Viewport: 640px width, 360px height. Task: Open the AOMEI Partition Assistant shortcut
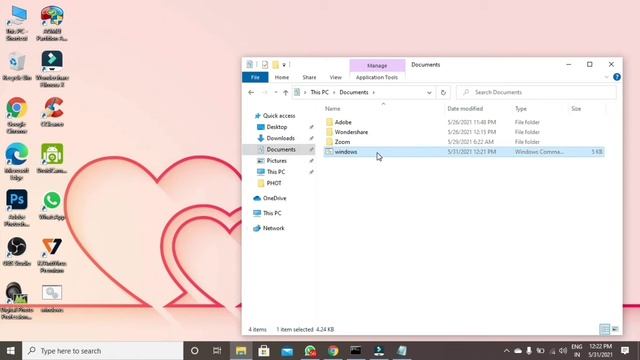pyautogui.click(x=52, y=23)
